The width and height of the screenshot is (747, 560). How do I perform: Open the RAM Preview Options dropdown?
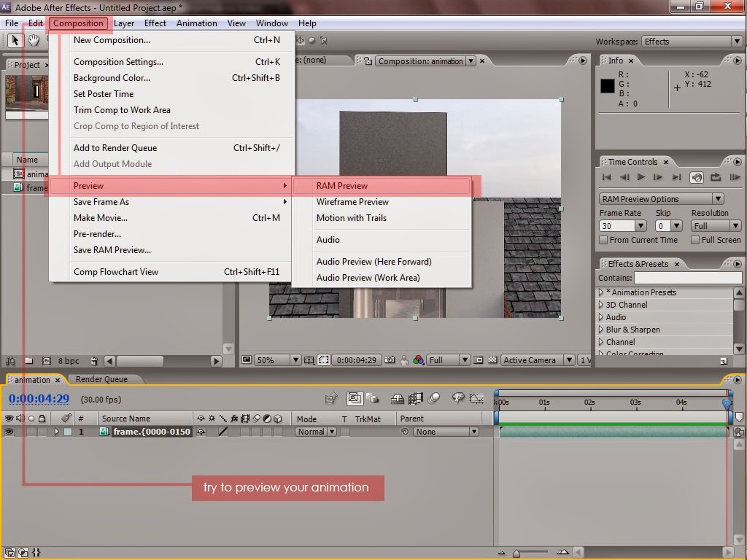(x=718, y=198)
